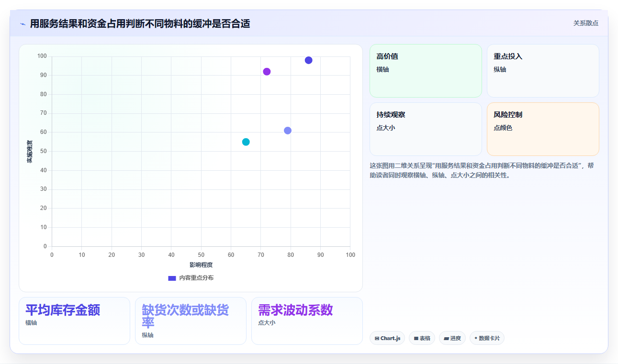
Task: Click the legend's purple color box
Action: [172, 278]
